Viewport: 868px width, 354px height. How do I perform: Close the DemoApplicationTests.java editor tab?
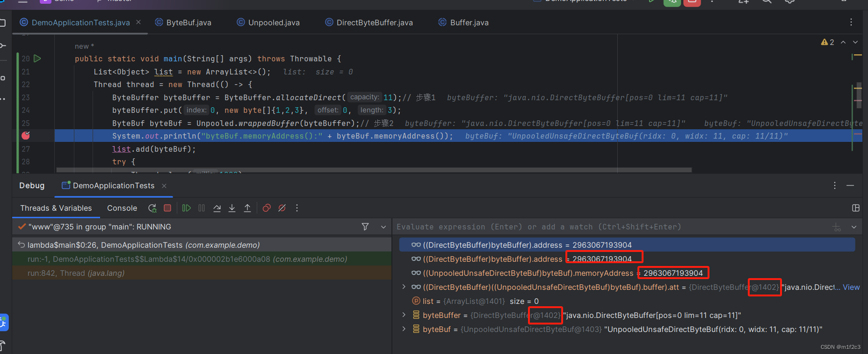(x=138, y=22)
